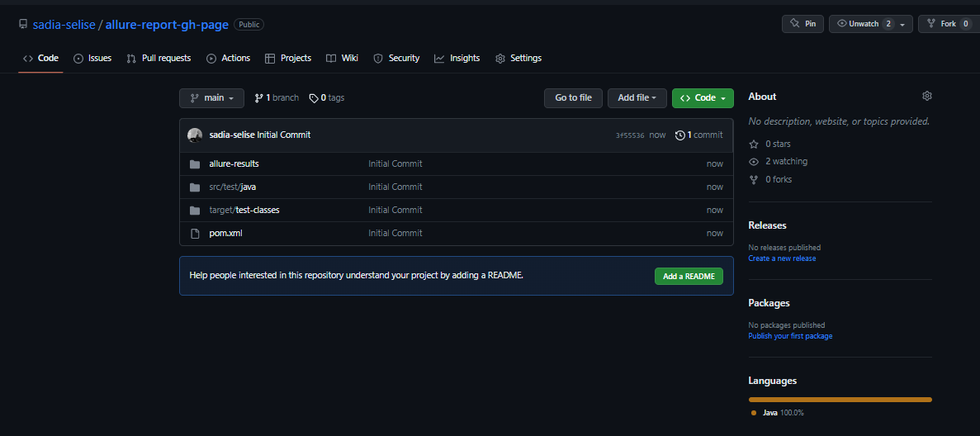Open the target/test-classes folder
Viewport: 980px width, 436px height.
pyautogui.click(x=244, y=211)
